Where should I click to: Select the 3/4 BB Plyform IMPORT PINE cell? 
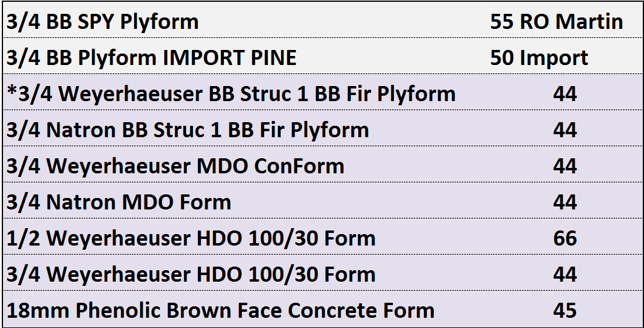coord(152,58)
